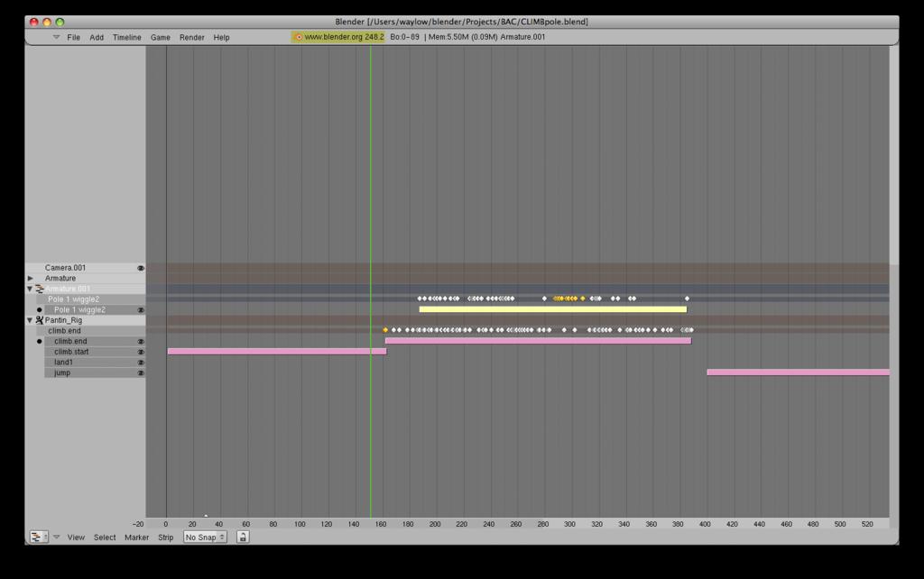Viewport: 924px width, 579px height.
Task: Toggle the eye icon for climb.end strip
Action: (x=141, y=341)
